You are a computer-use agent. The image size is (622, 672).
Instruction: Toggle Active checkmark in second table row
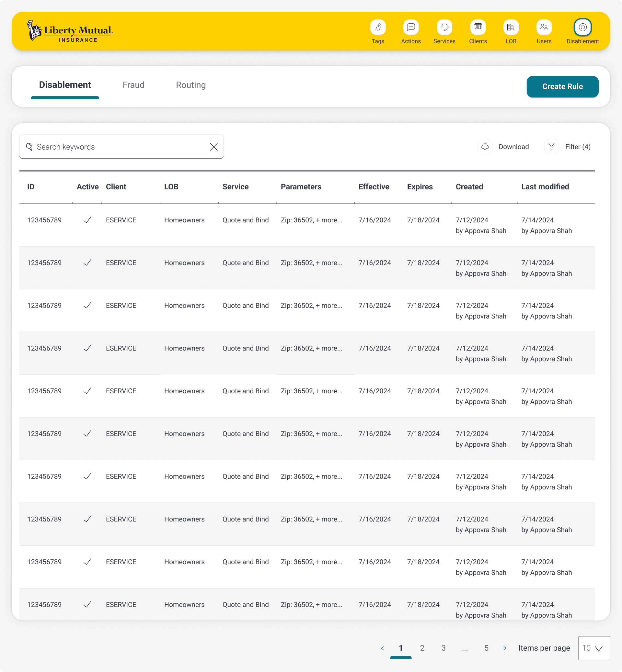pos(87,263)
